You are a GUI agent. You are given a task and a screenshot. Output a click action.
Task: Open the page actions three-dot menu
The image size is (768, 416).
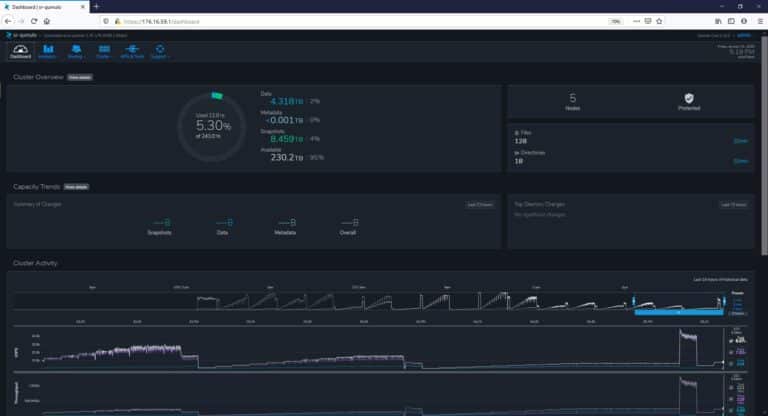[636, 21]
